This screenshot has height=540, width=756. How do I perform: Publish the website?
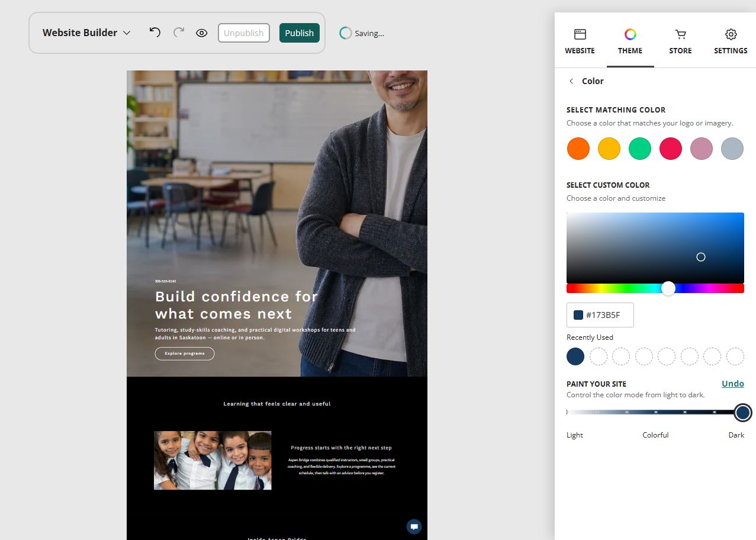300,33
